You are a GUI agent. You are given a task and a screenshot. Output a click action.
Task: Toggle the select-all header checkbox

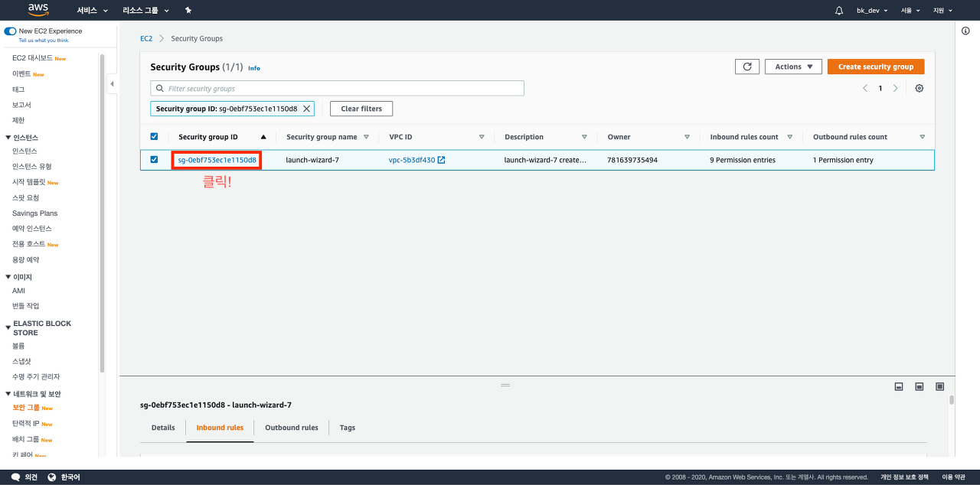(x=154, y=136)
